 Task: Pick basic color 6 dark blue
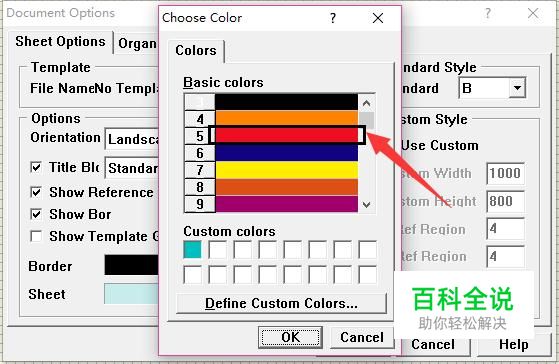coord(286,153)
